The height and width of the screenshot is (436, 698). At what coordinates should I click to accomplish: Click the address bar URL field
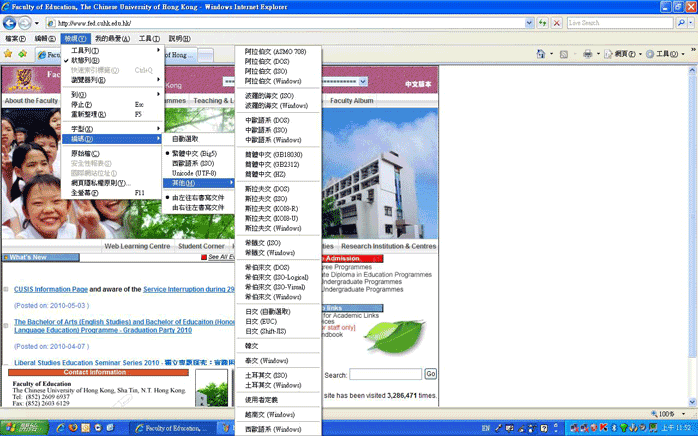(285, 23)
